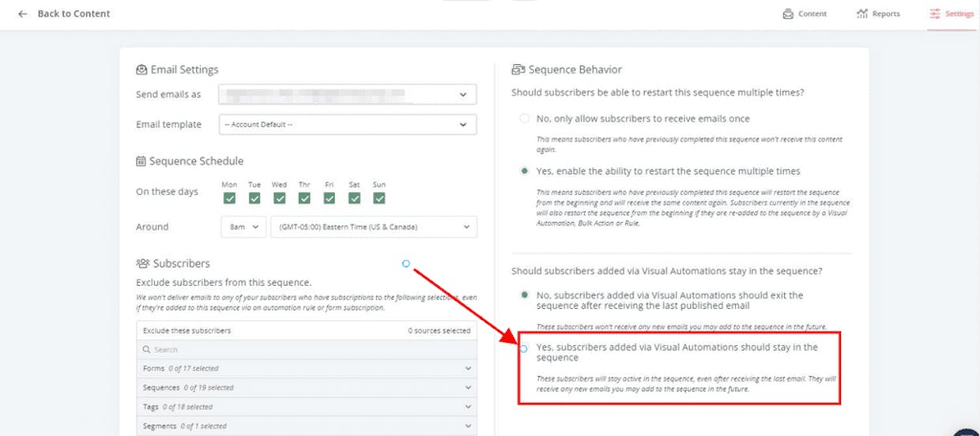Screen dimensions: 980x436
Task: Expand the Tags 0 of 18 selected row
Action: (307, 407)
